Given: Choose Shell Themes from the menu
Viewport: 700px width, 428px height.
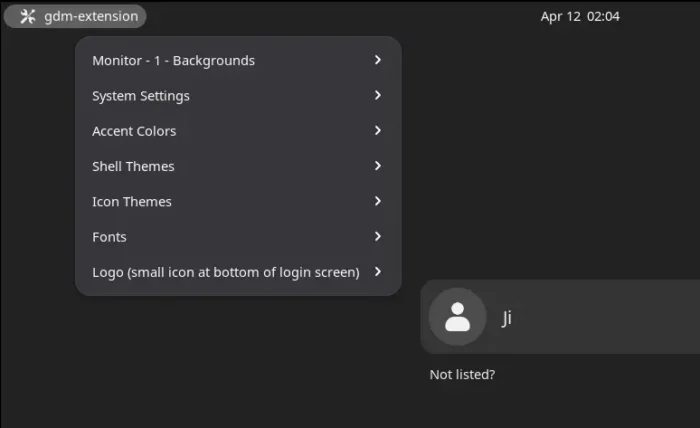Looking at the screenshot, I should pyautogui.click(x=133, y=166).
